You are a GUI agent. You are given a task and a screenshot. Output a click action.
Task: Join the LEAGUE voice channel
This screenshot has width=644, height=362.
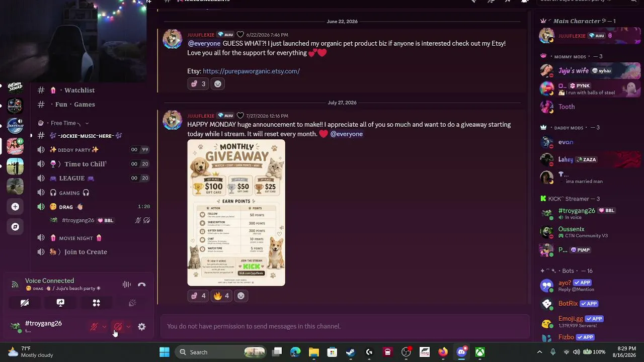click(x=93, y=178)
